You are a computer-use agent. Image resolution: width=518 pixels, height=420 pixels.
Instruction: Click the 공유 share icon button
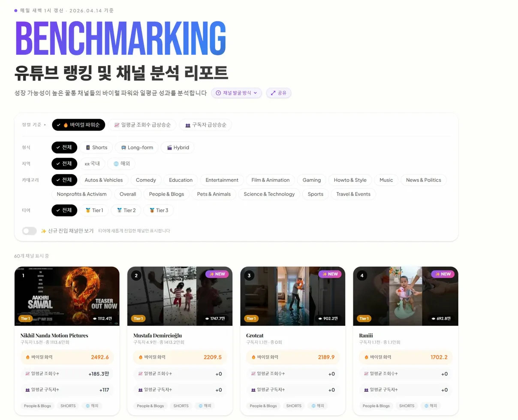[x=278, y=93]
